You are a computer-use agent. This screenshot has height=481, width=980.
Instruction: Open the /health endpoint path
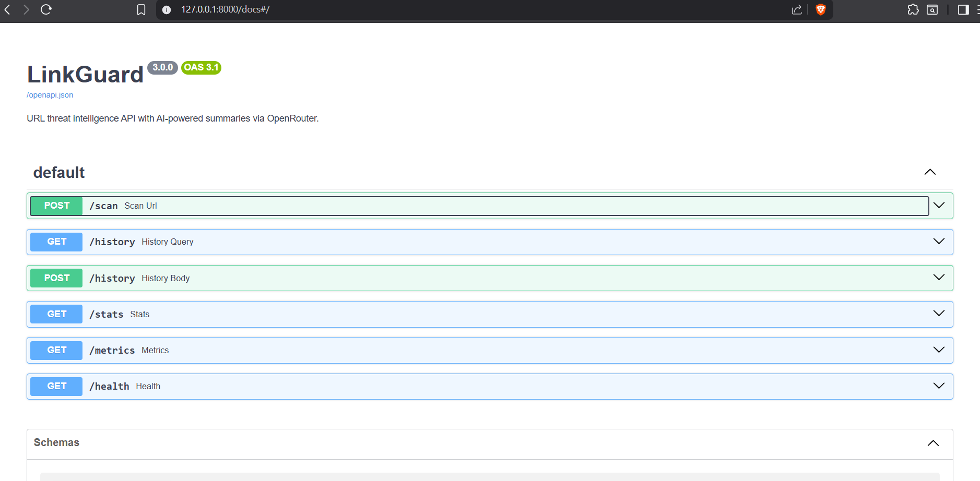point(109,387)
